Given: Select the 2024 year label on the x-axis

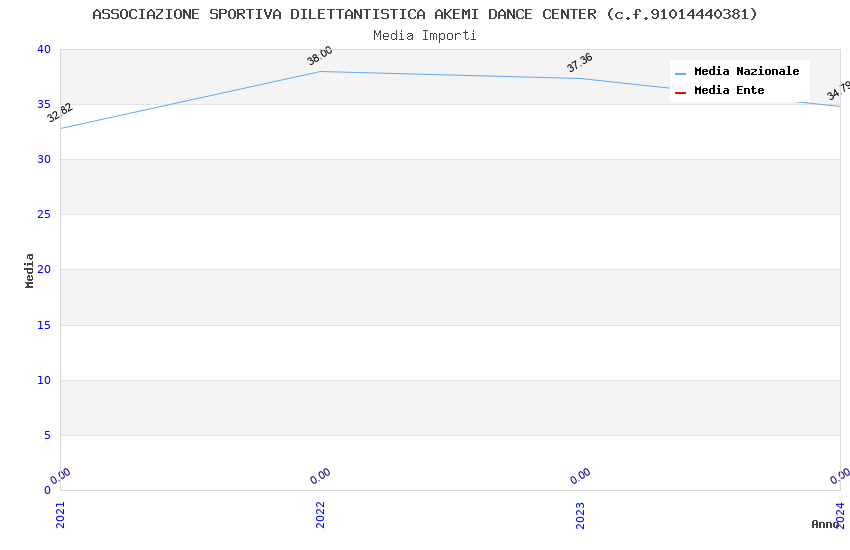Looking at the screenshot, I should [x=840, y=514].
